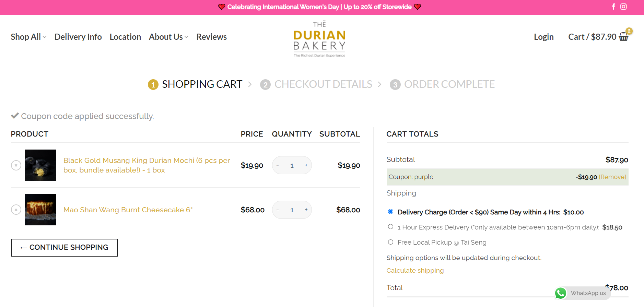Click the Burnt Cheesecake product thumbnail

40,210
